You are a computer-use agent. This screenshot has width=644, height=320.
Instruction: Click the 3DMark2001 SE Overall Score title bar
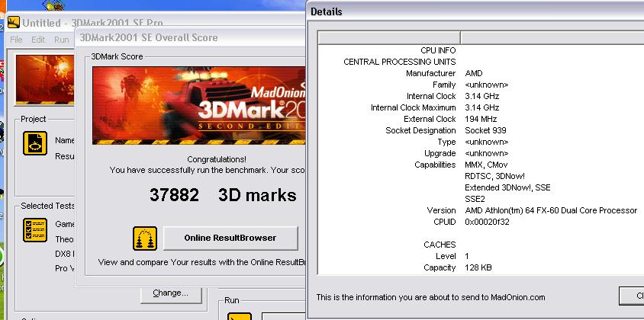tap(191, 37)
